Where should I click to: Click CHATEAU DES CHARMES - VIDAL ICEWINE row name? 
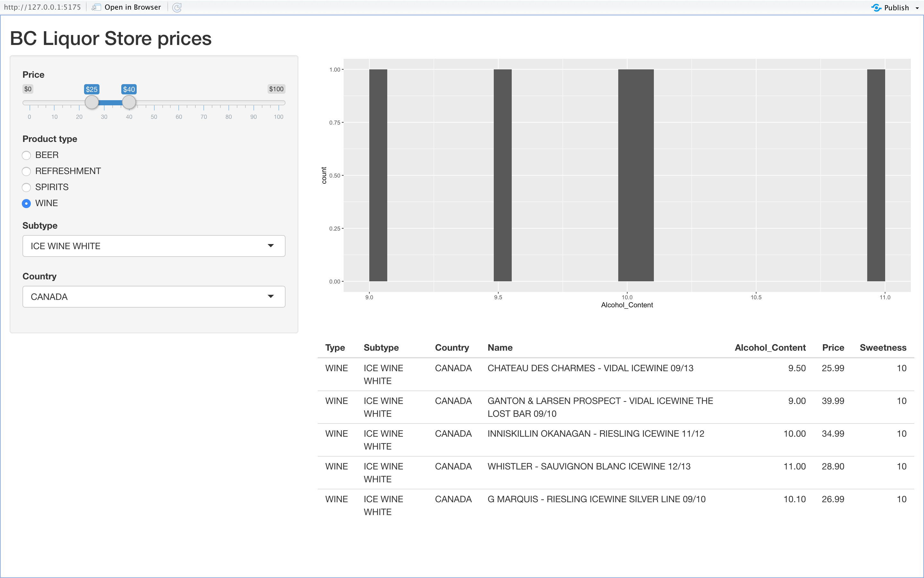590,368
